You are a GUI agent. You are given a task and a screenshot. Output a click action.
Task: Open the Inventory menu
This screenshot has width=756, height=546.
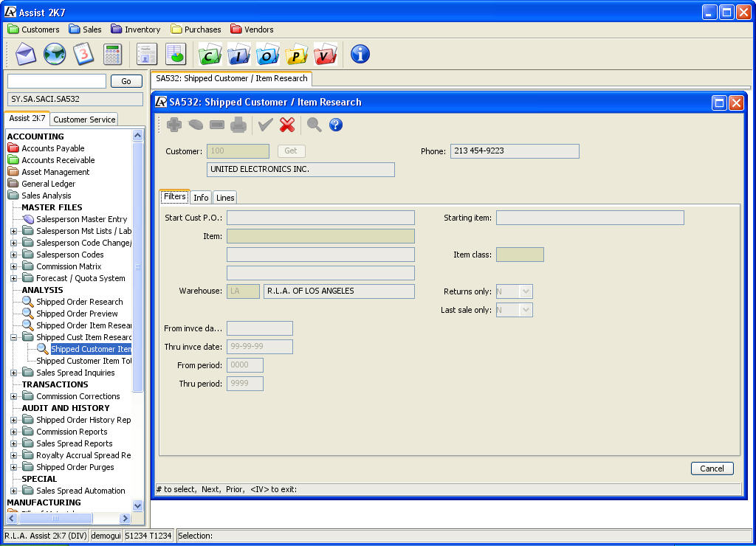tap(136, 30)
